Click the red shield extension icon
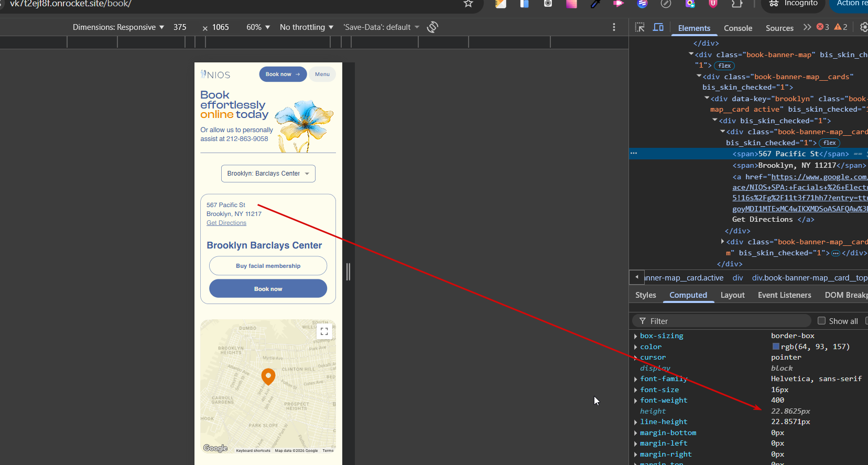This screenshot has height=465, width=868. coord(713,4)
